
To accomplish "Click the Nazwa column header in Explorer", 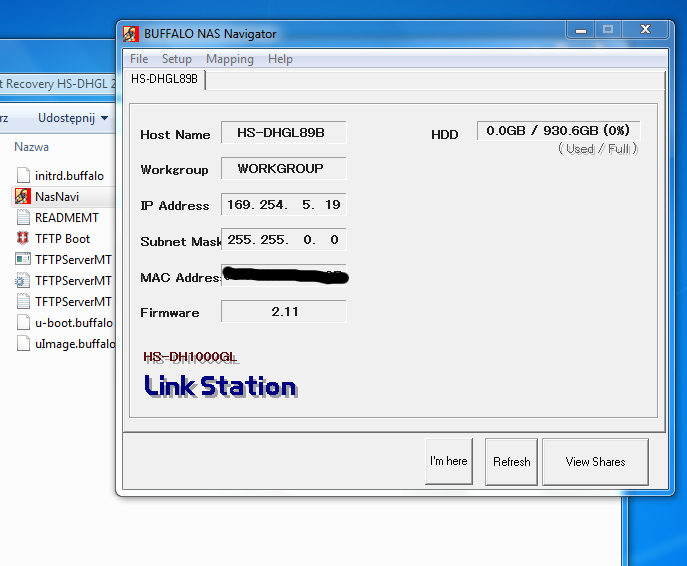I will point(32,147).
